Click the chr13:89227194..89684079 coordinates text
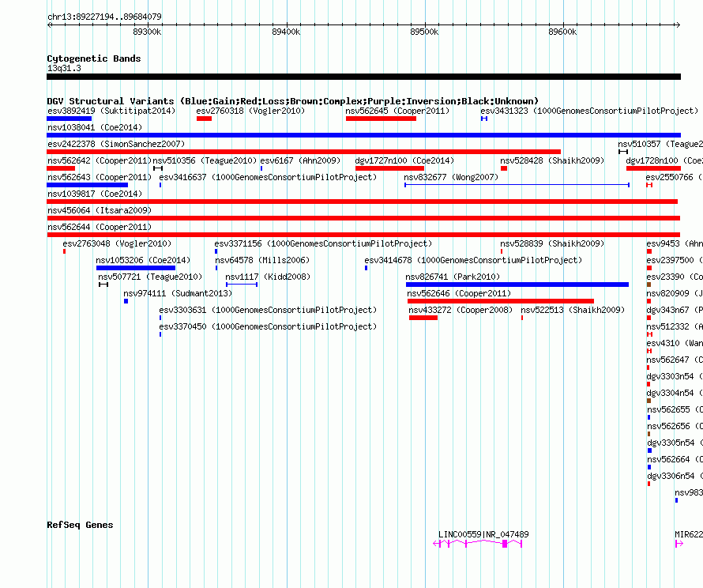 pos(104,17)
